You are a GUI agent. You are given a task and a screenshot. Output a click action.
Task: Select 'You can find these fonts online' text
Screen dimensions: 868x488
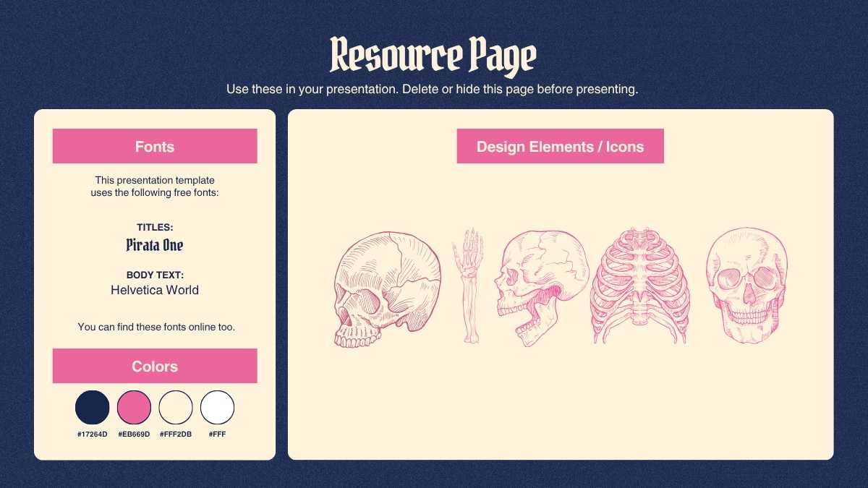coord(156,327)
